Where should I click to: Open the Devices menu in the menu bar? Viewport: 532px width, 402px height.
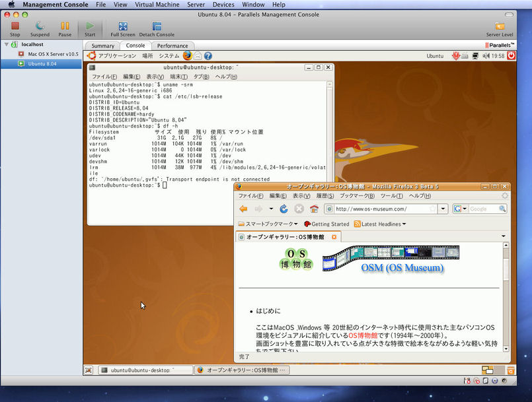(223, 5)
